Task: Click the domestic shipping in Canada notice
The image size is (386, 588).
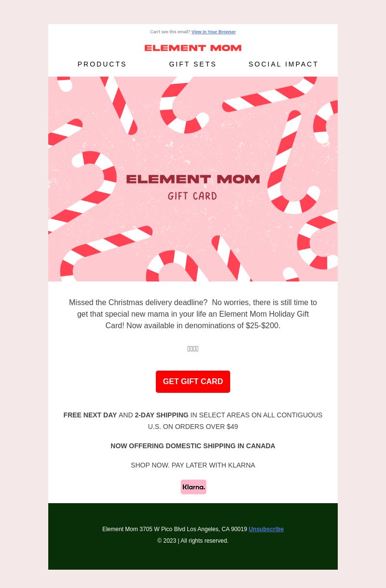Action: [x=193, y=446]
